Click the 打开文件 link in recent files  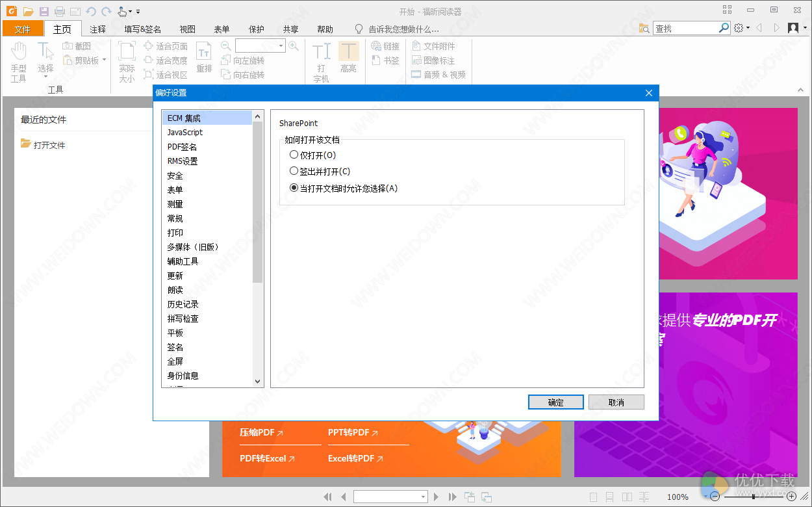44,144
